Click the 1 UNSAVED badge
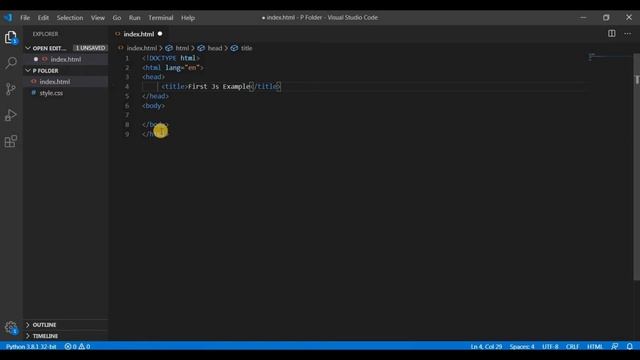The height and width of the screenshot is (360, 640). point(90,48)
